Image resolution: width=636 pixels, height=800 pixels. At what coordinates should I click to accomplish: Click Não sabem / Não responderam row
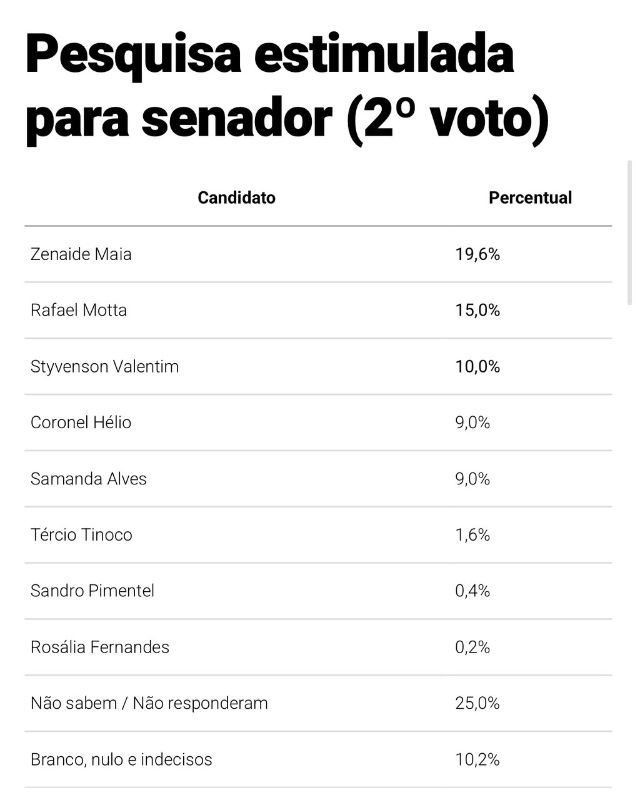pos(318,703)
